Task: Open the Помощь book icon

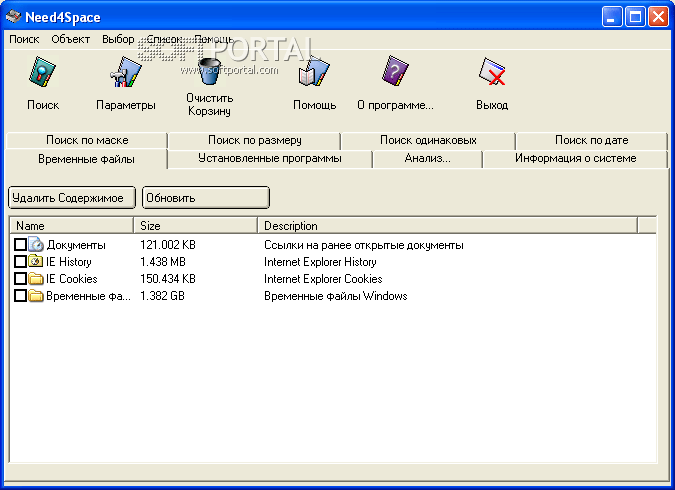Action: pos(314,71)
